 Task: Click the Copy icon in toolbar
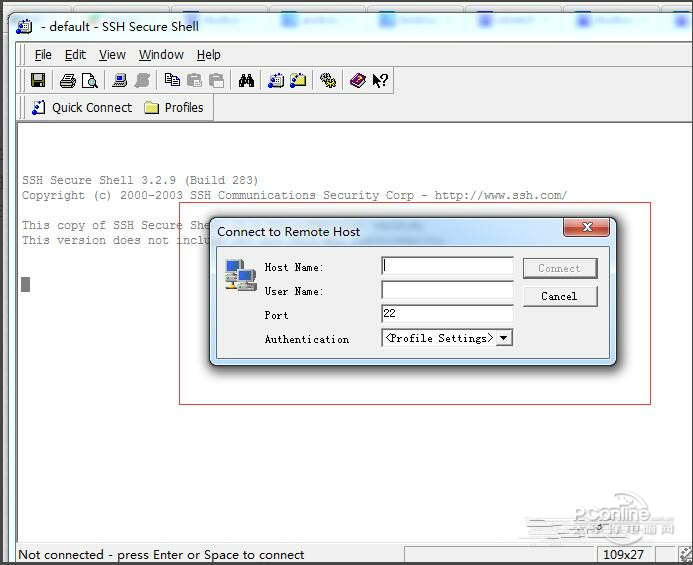coord(172,80)
